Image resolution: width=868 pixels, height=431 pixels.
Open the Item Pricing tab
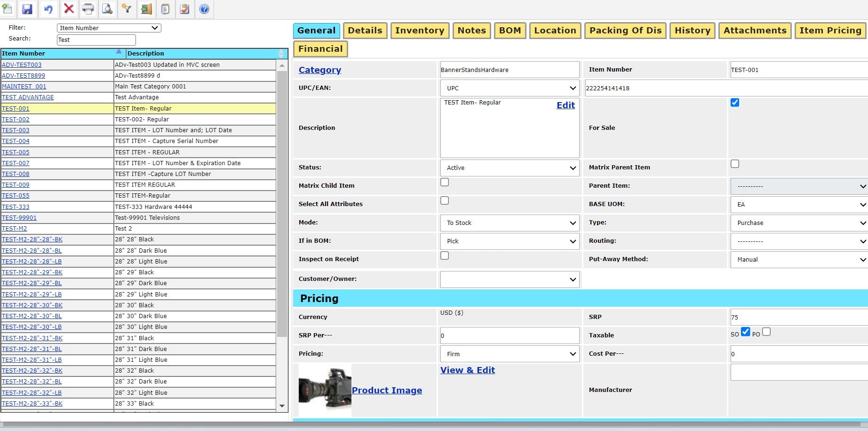tap(829, 30)
